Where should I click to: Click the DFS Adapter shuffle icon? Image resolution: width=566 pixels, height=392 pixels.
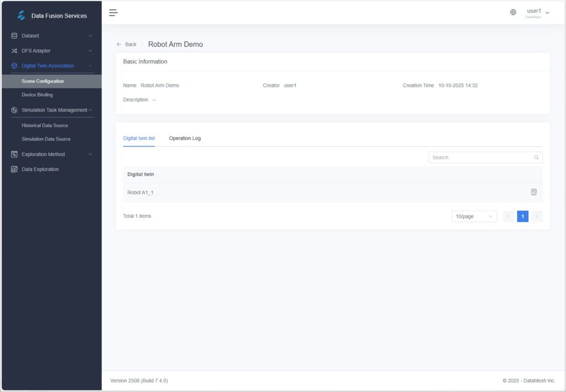[x=13, y=50]
